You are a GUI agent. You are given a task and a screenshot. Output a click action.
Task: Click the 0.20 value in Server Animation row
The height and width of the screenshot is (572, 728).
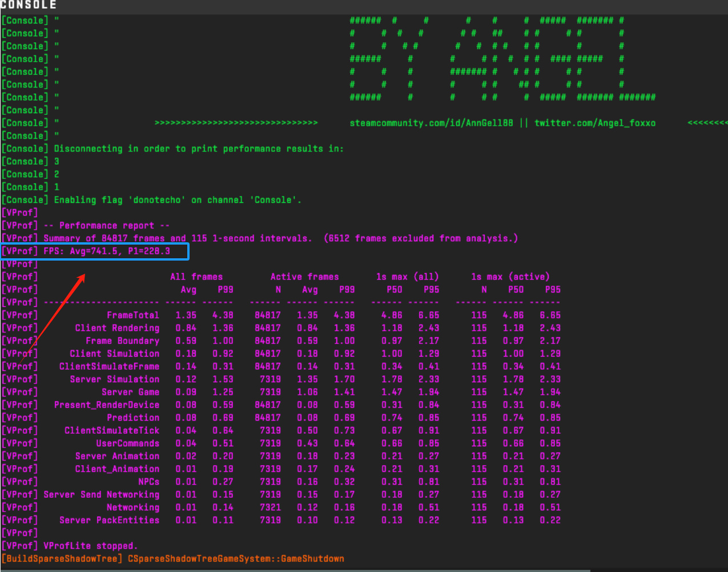(x=223, y=456)
